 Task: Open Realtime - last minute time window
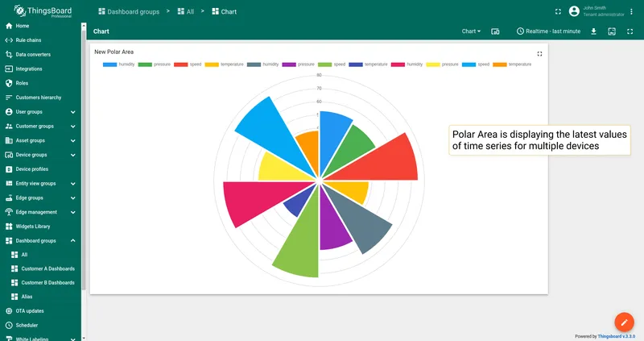point(548,31)
